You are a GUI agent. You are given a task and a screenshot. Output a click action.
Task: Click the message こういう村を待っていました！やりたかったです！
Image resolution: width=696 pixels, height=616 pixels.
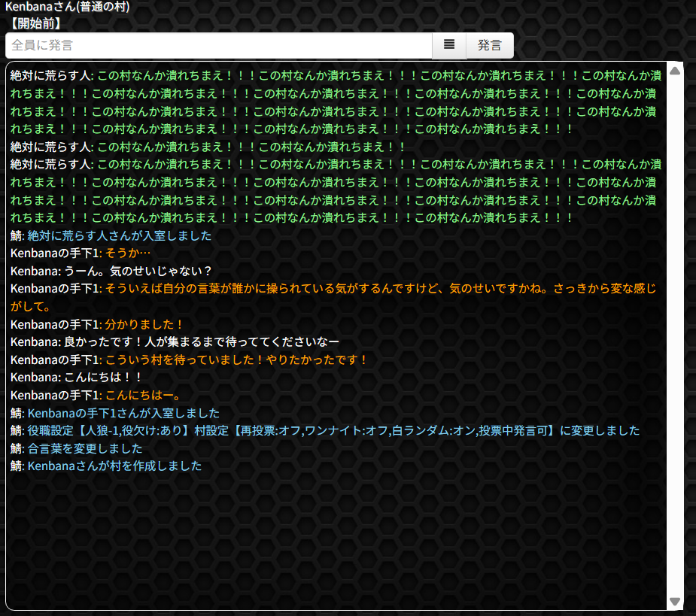(236, 360)
